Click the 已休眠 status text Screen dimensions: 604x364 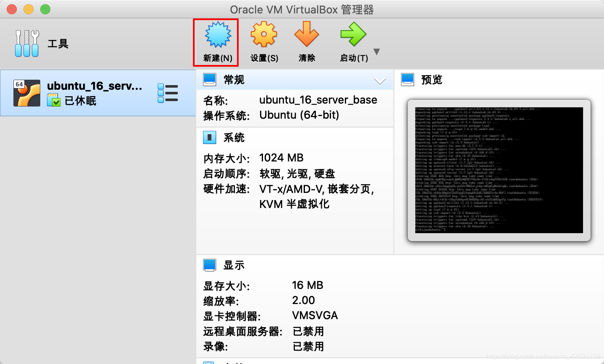[x=81, y=101]
